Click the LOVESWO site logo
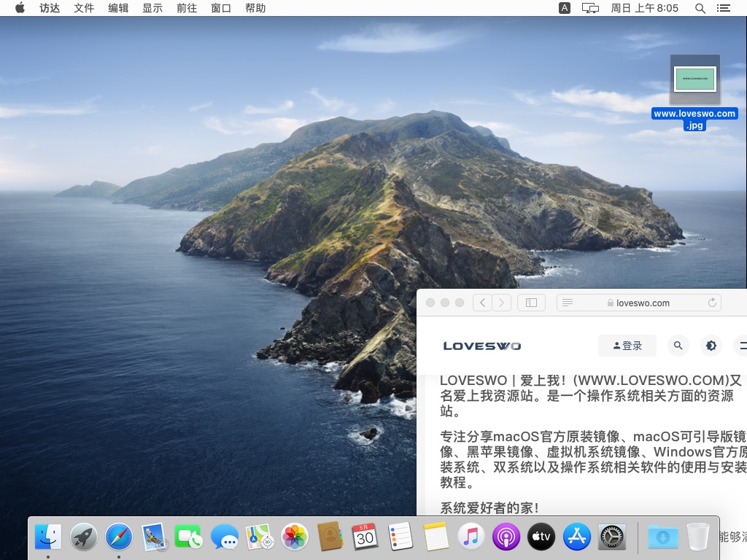 (481, 346)
